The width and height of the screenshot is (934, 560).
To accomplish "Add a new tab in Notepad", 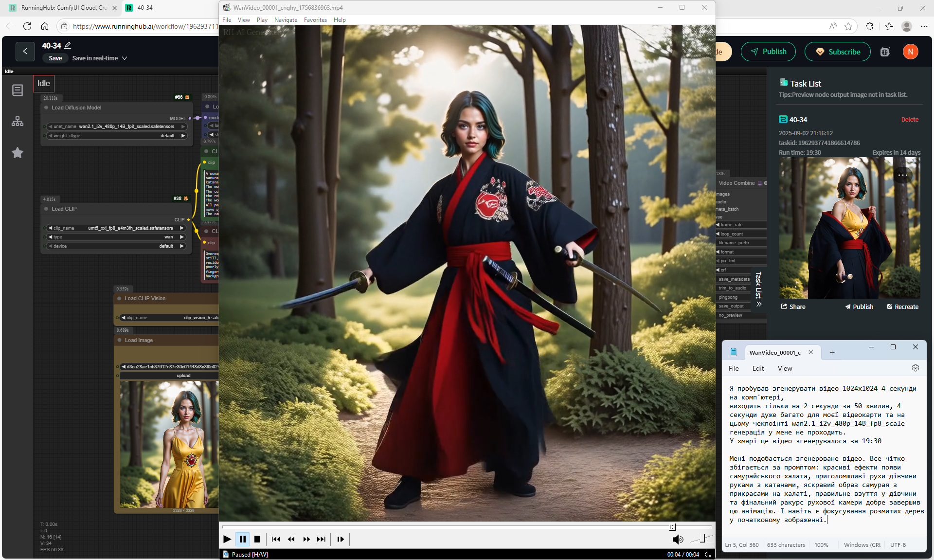I will click(832, 352).
